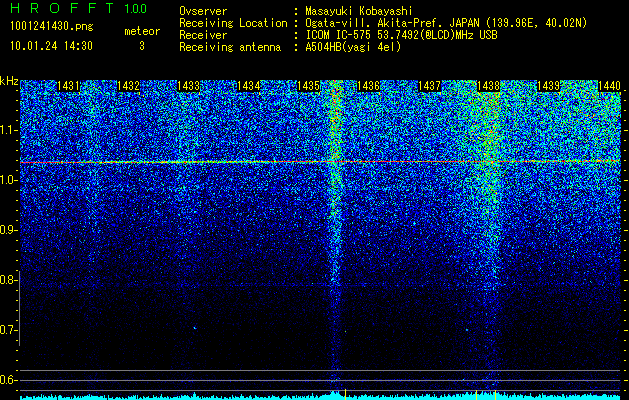Click the 0.6 frequency axis label

[x=9, y=380]
